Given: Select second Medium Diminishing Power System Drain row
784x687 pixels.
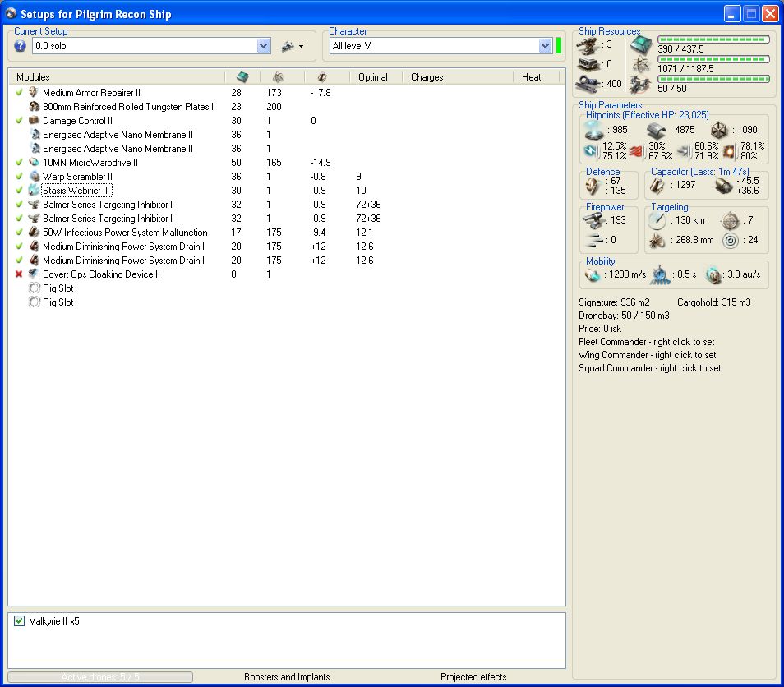Looking at the screenshot, I should 288,261.
